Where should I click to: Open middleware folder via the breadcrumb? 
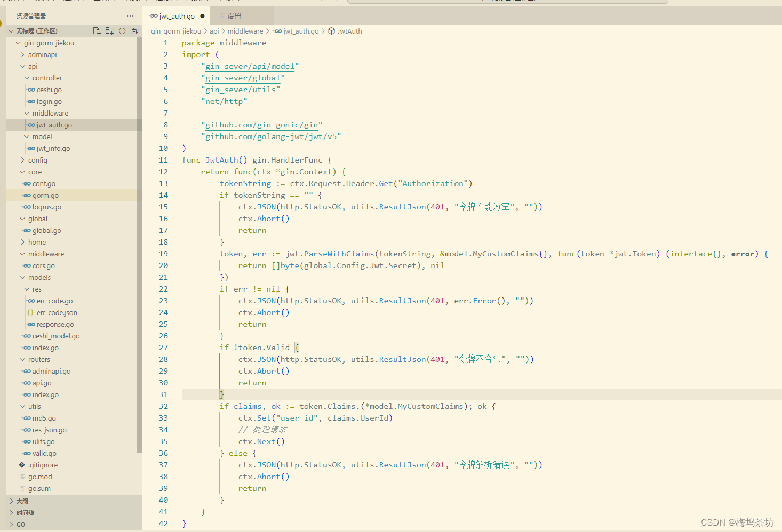click(245, 31)
